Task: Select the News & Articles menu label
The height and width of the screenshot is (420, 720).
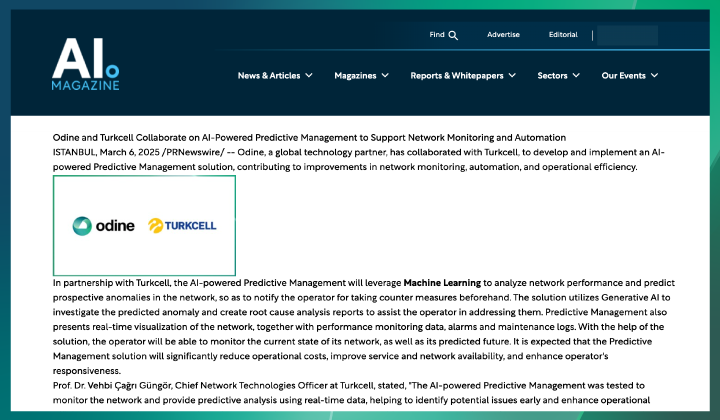Action: pyautogui.click(x=269, y=75)
